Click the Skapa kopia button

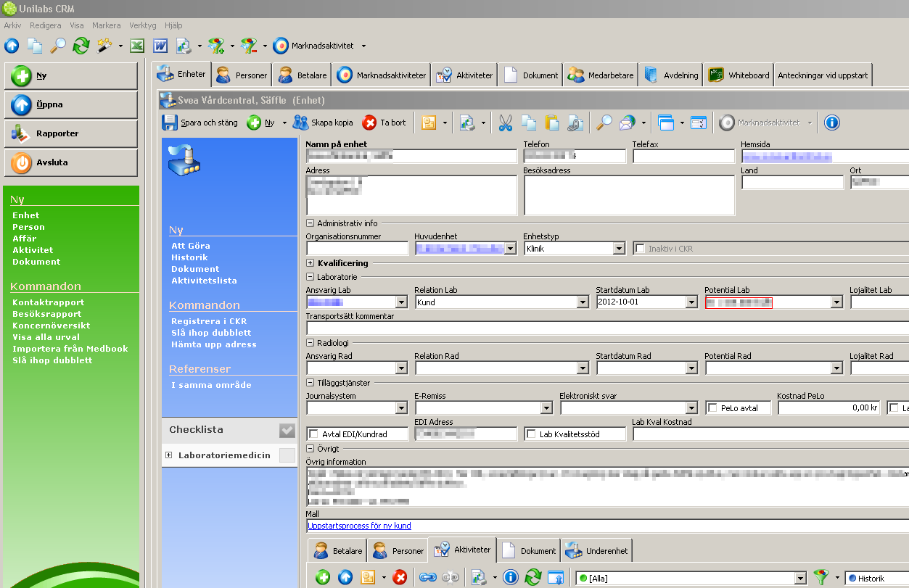[x=324, y=123]
